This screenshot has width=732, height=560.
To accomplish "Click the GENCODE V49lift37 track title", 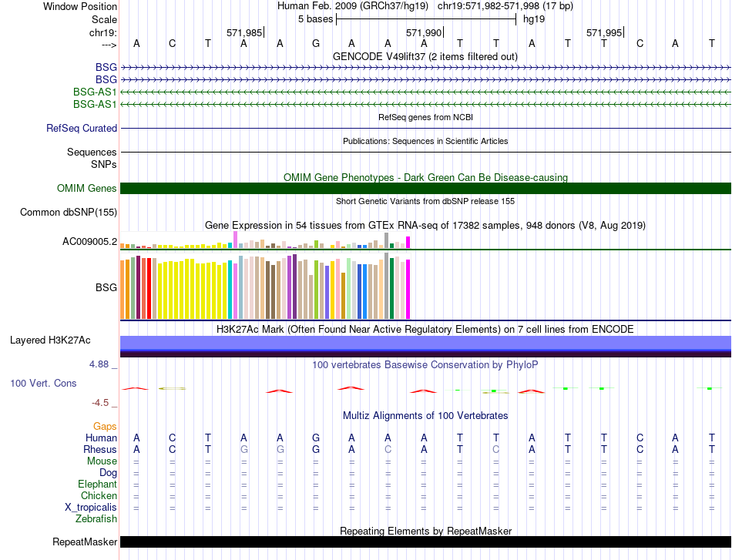I will (425, 56).
